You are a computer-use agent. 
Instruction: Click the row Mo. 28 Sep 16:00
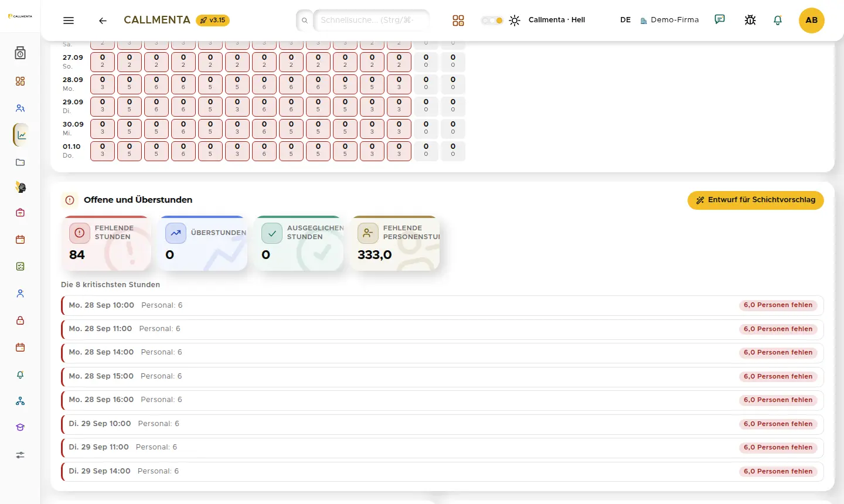443,400
